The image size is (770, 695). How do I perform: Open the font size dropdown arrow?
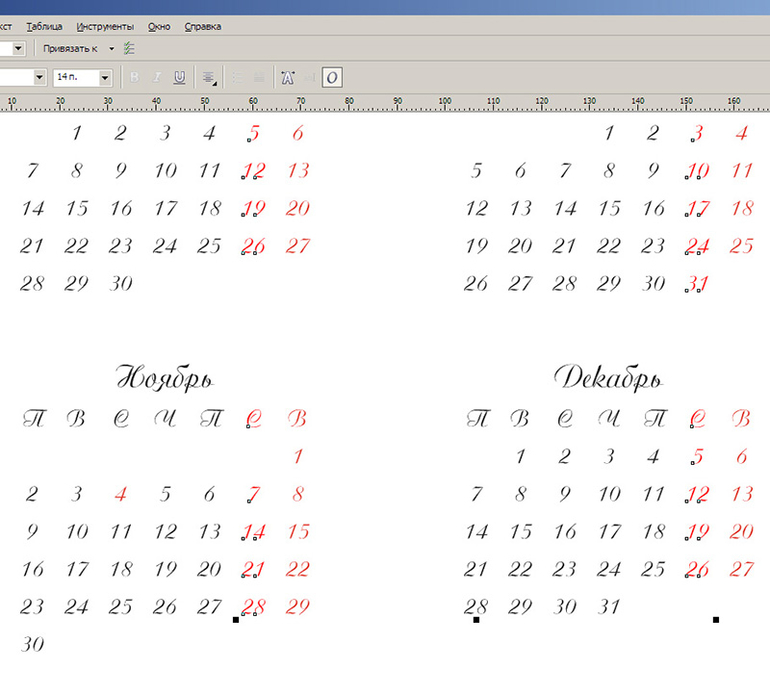(105, 77)
